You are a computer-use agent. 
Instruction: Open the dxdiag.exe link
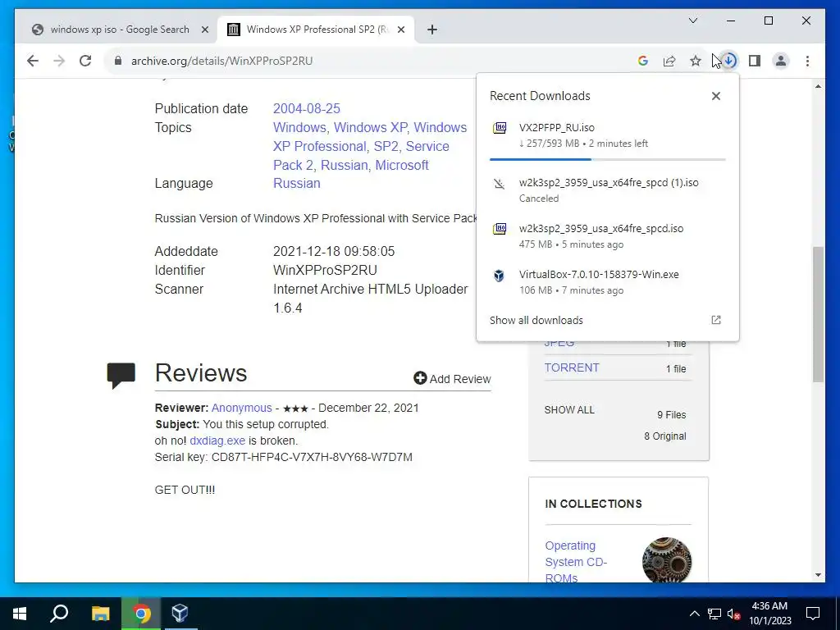coord(217,441)
